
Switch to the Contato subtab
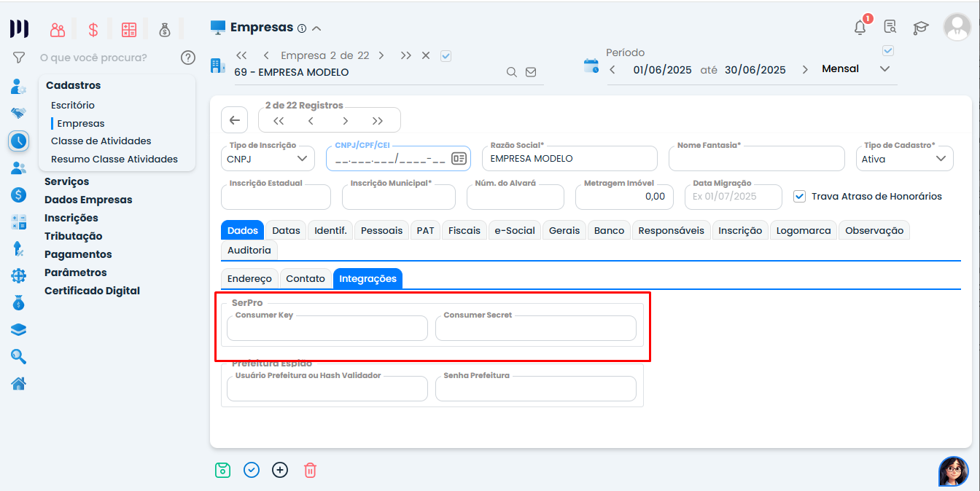coord(306,278)
